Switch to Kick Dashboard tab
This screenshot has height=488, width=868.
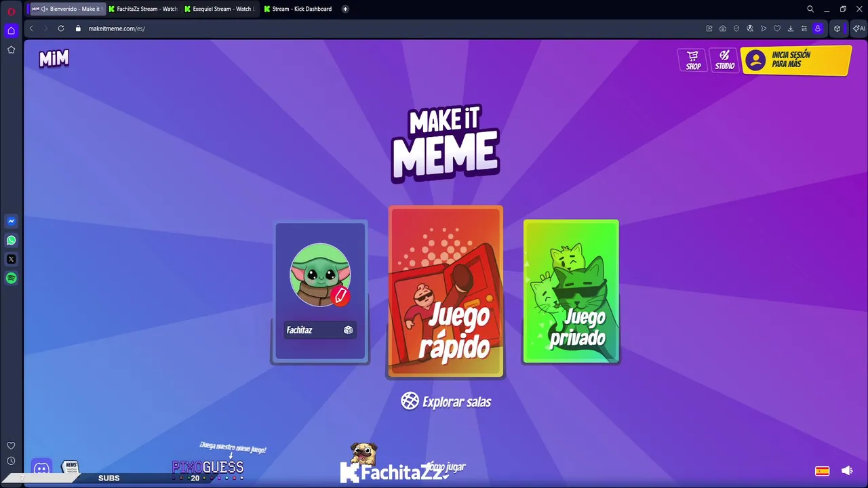(x=298, y=9)
